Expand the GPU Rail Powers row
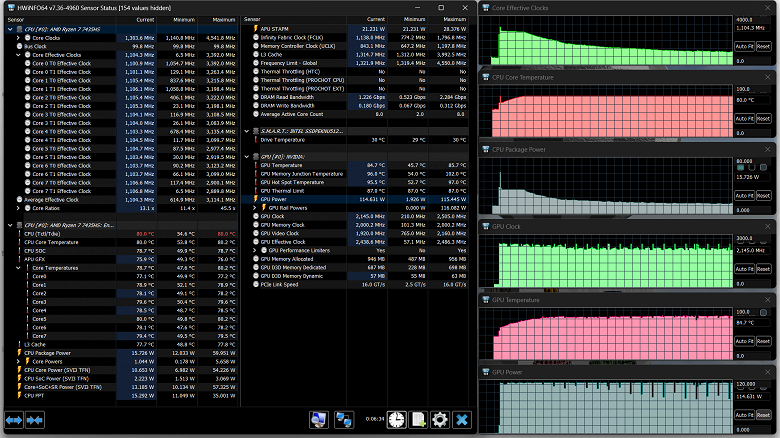The width and height of the screenshot is (780, 438). pos(255,208)
